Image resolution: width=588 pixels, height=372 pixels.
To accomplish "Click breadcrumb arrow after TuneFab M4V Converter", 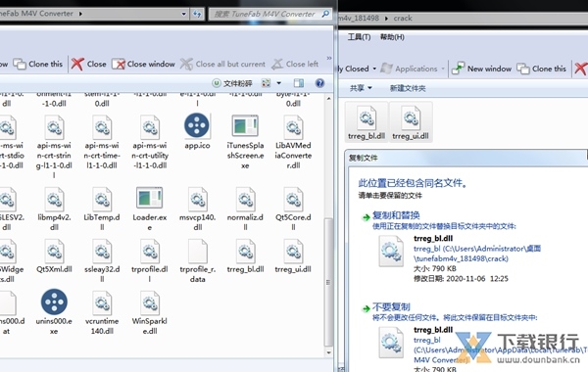I will point(80,14).
